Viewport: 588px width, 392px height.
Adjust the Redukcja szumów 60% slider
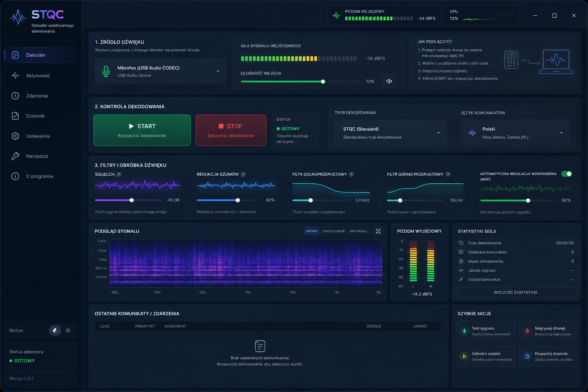[x=238, y=200]
